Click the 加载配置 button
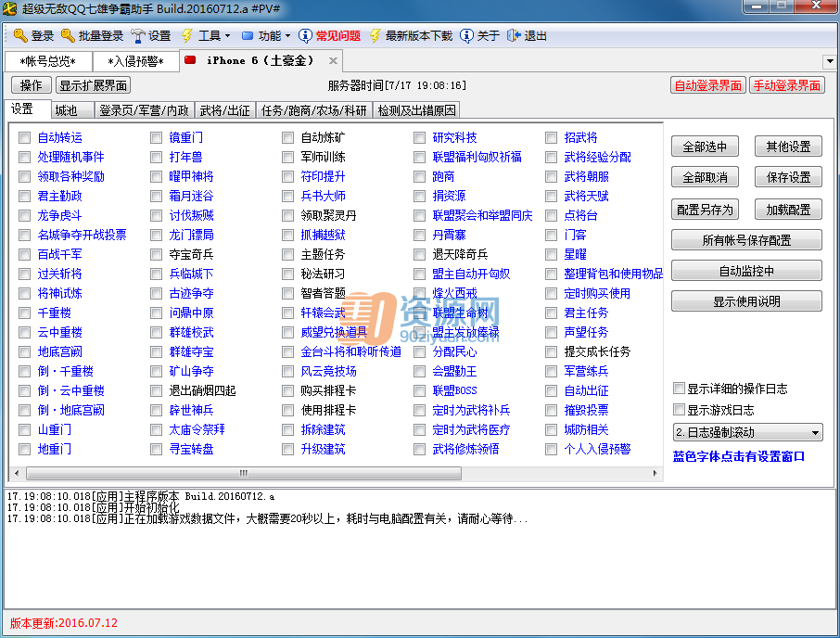The image size is (840, 638). [788, 210]
